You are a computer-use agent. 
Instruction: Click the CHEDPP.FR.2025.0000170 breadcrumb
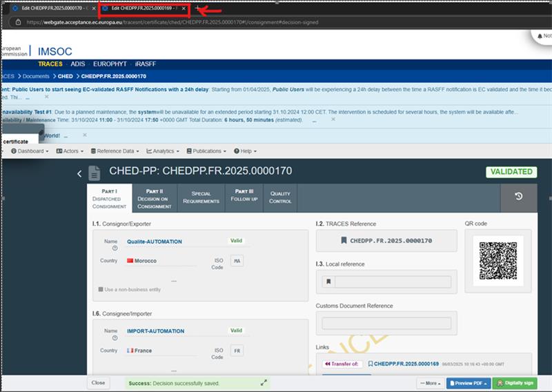(113, 76)
